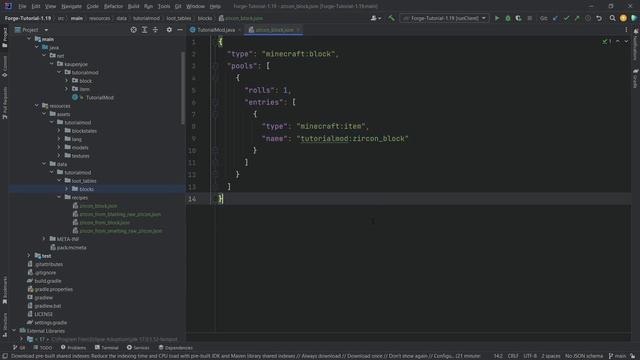Open the File menu
This screenshot has width=640, height=360.
(22, 6)
